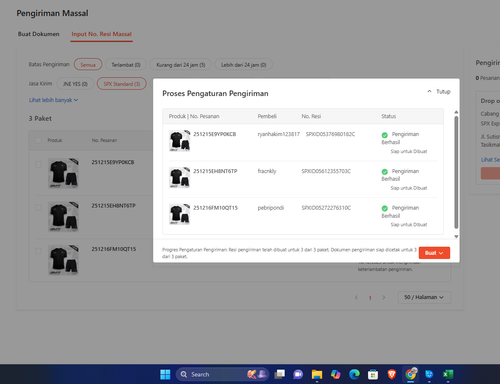Click buyer name ryanhakim123817
This screenshot has width=500, height=384.
coord(279,134)
